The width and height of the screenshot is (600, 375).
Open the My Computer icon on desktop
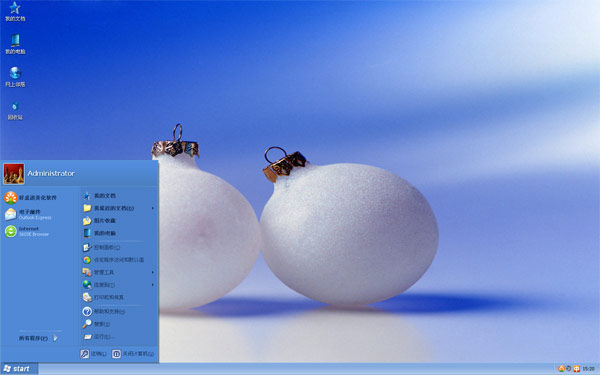15,44
